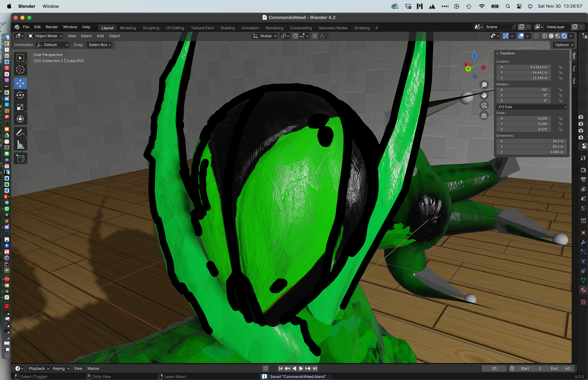Open the Playback popover

[x=39, y=368]
